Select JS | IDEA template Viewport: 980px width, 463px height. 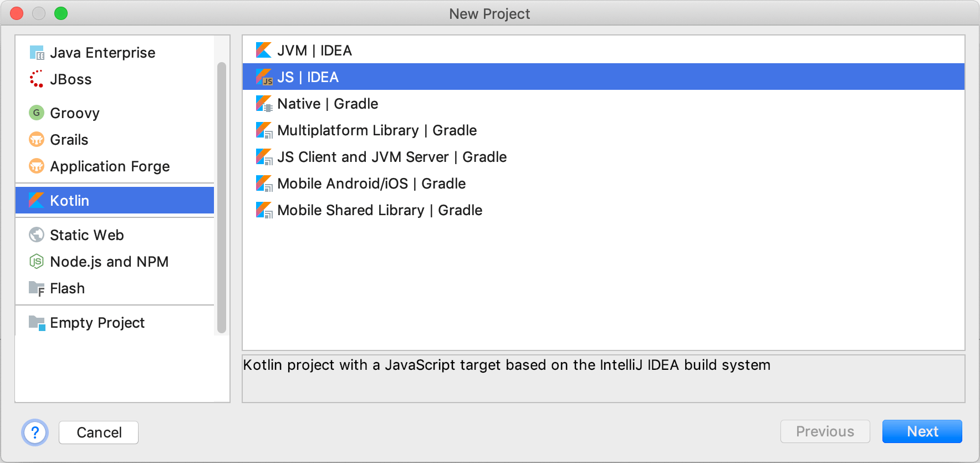[x=604, y=77]
